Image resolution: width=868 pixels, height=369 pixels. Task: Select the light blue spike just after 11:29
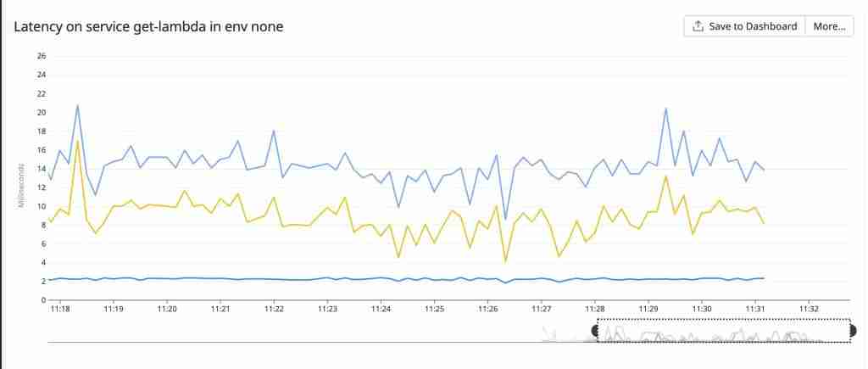666,109
